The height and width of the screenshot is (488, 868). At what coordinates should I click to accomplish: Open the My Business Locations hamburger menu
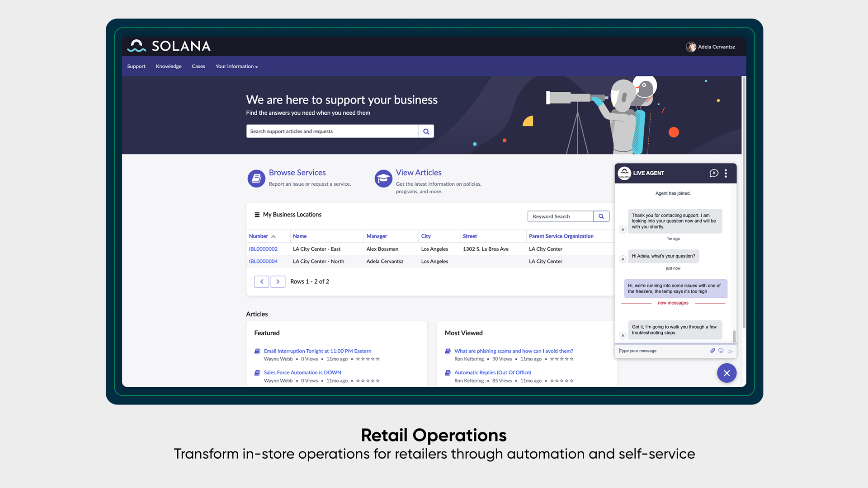click(x=257, y=215)
